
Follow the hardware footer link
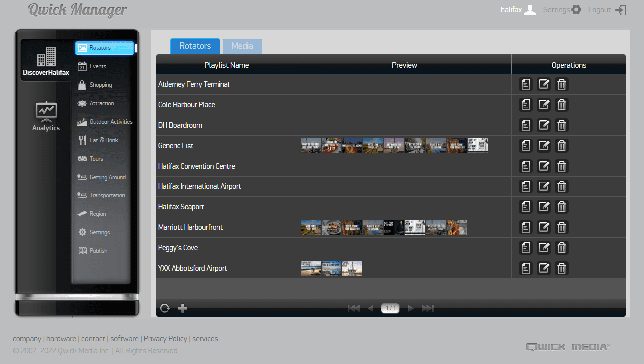[61, 339]
